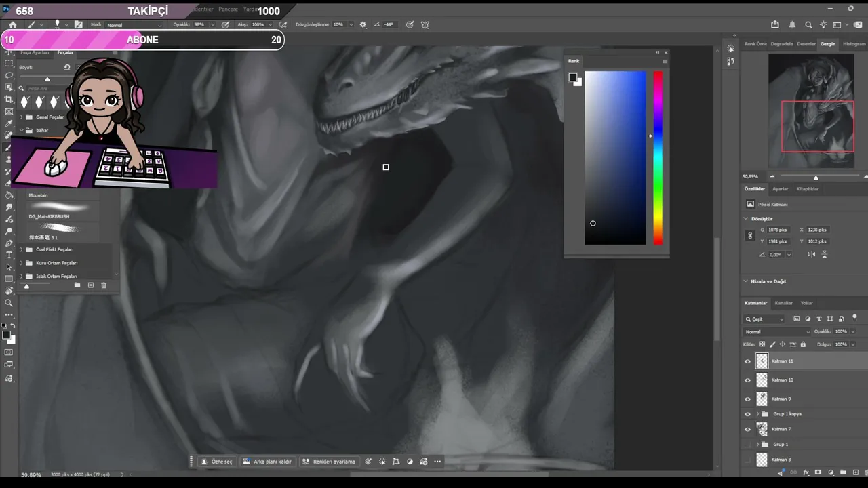868x488 pixels.
Task: Show the Grup 1 group
Action: pos(748,445)
